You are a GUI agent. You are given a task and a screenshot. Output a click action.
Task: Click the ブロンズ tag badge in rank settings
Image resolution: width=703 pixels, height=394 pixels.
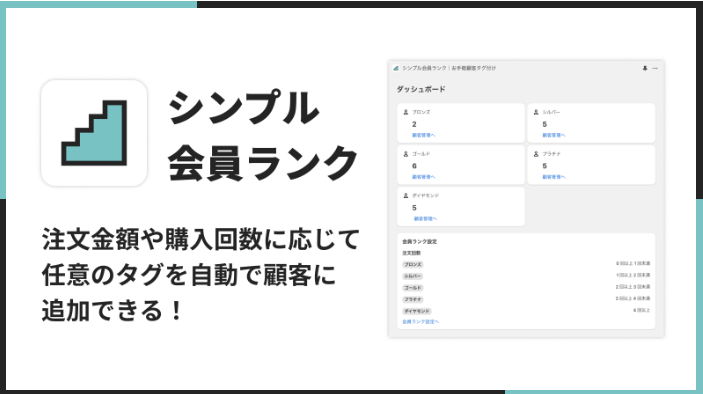[x=412, y=264]
